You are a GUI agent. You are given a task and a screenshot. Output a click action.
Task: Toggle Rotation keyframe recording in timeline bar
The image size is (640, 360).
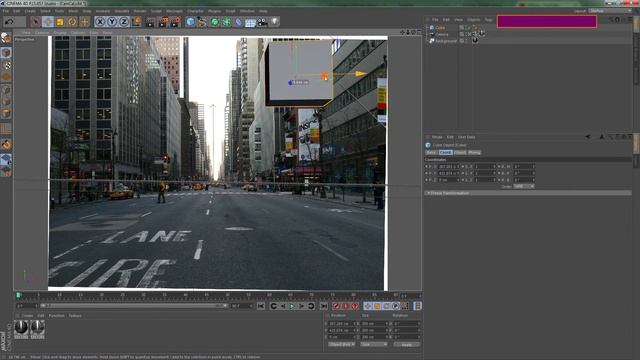coord(387,306)
